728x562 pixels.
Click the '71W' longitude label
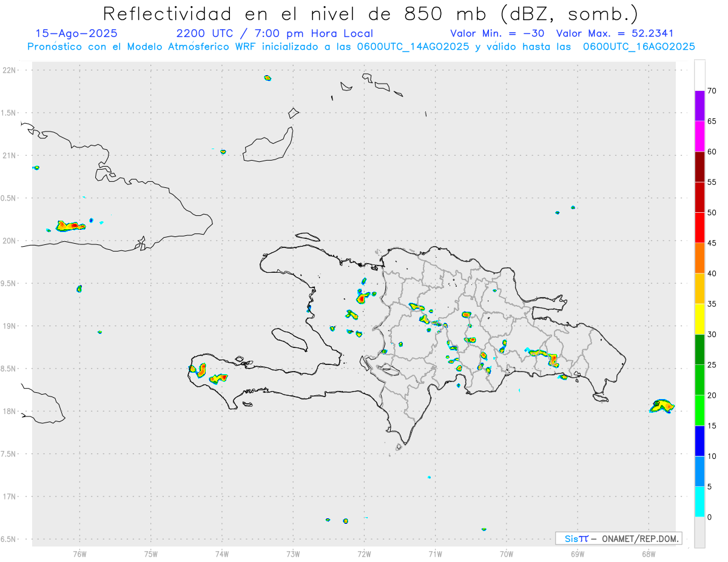(435, 554)
